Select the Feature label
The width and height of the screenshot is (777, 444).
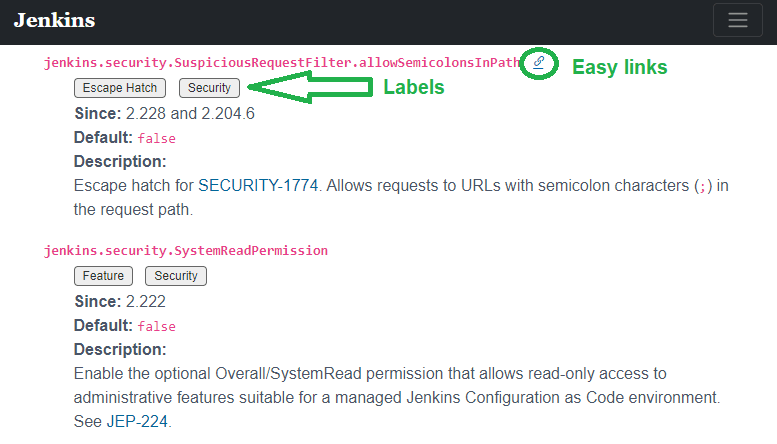coord(103,276)
